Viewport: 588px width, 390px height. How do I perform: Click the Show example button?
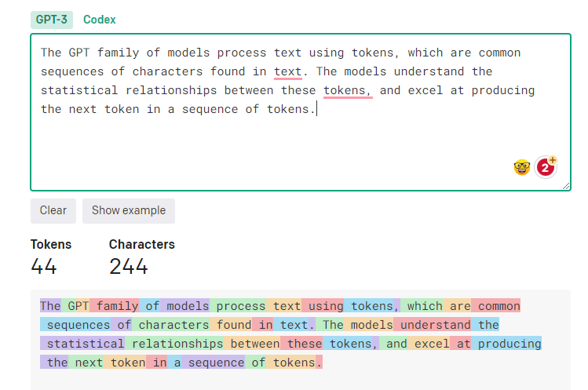(x=129, y=211)
